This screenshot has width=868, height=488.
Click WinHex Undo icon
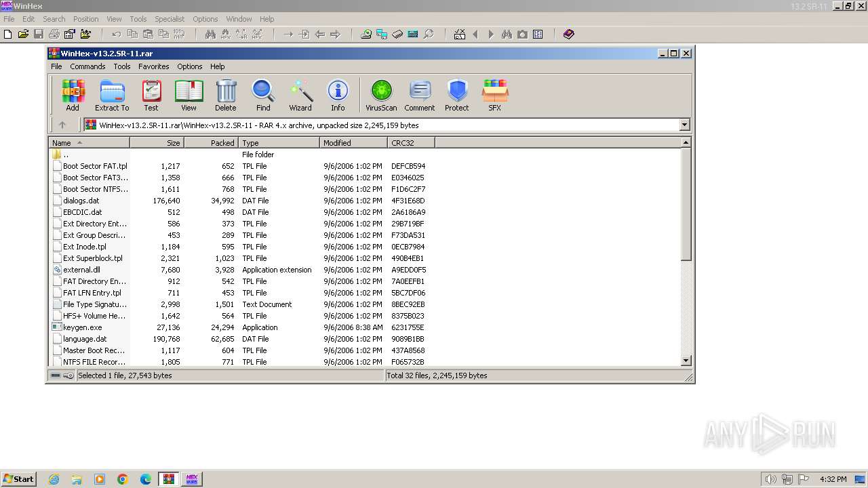click(116, 34)
